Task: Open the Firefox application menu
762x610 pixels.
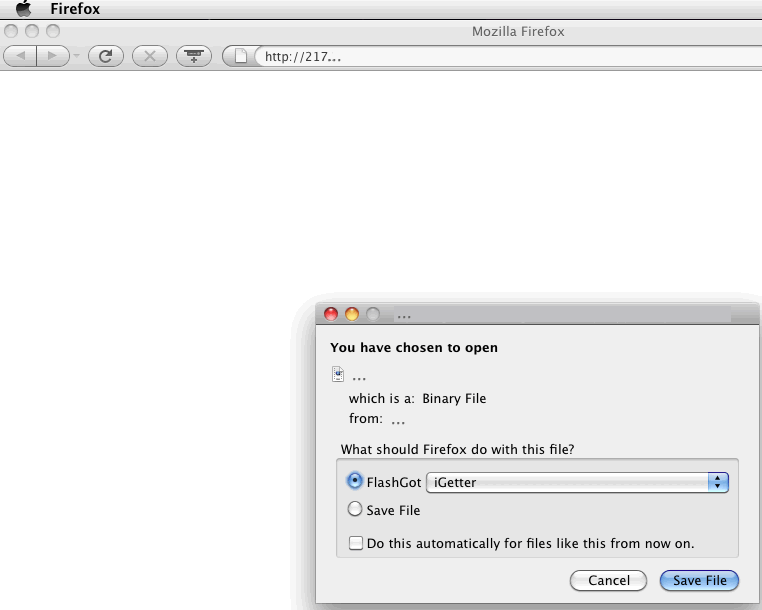Action: point(75,9)
